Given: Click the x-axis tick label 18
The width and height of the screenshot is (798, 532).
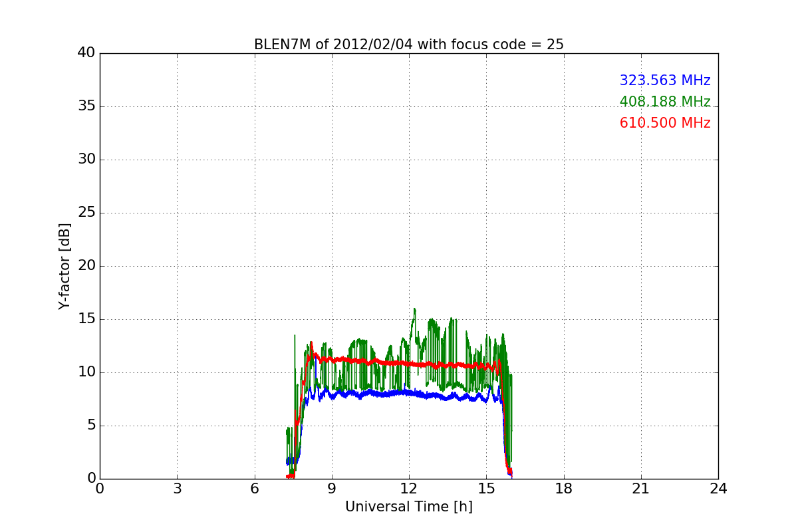Looking at the screenshot, I should point(564,489).
